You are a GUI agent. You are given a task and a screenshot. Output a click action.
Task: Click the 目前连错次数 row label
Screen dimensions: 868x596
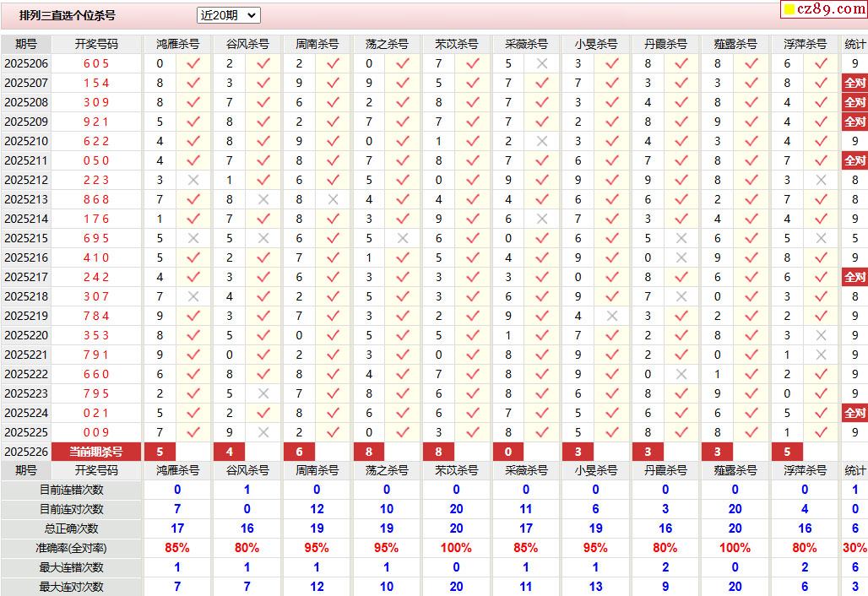(72, 490)
